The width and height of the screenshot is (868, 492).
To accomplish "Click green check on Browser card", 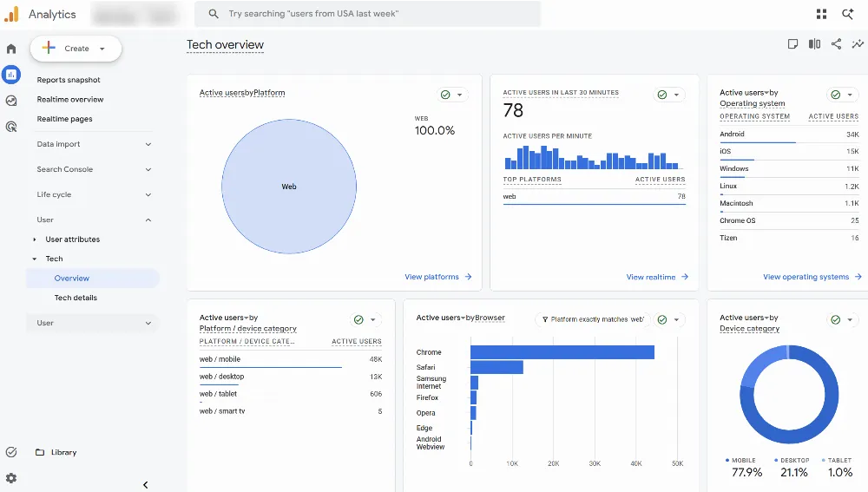I will coord(662,319).
